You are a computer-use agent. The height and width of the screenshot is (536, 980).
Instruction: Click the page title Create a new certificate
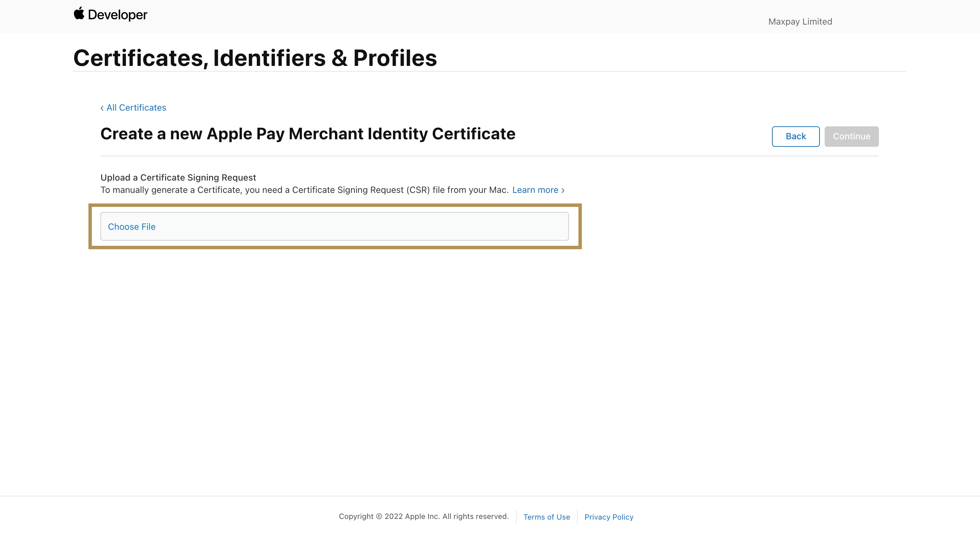(307, 133)
